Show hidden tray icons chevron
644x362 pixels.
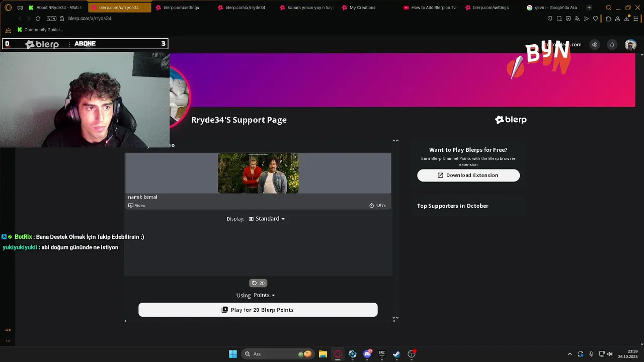[570, 354]
